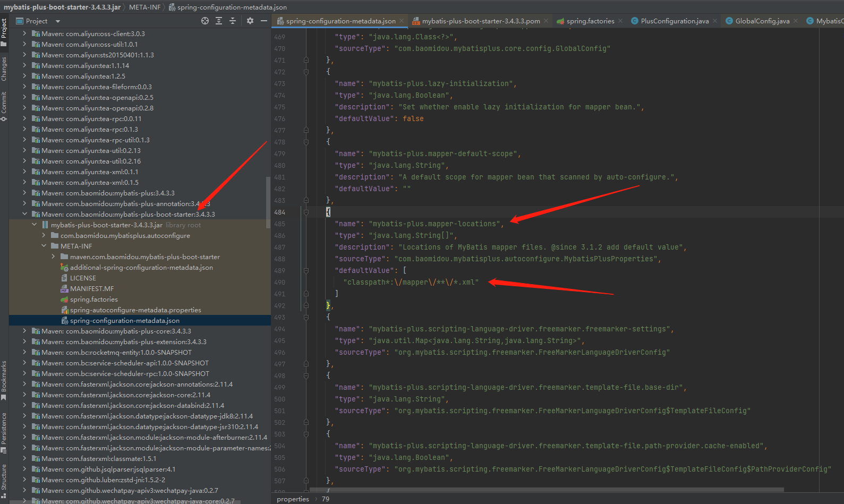The width and height of the screenshot is (844, 504).
Task: Collapse Maven mybatis-plus-boot-starter:3.4.3.3 node
Action: [x=24, y=214]
